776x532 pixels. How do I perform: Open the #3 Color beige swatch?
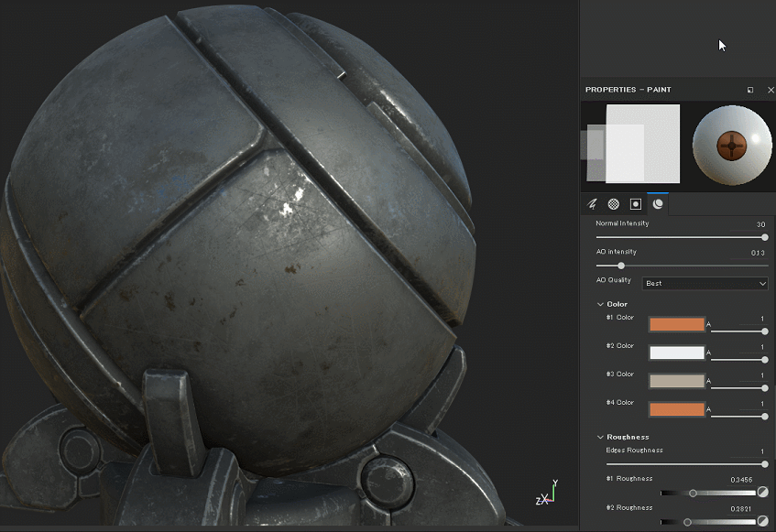(x=676, y=381)
